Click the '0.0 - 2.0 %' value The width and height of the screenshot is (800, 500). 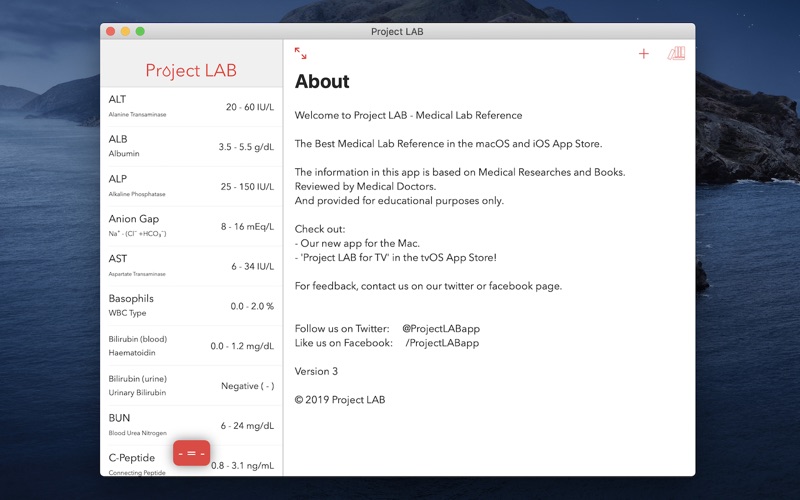252,306
